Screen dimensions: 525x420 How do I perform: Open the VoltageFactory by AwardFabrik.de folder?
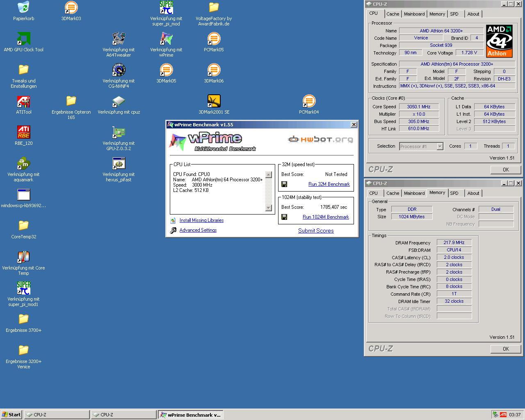coord(214,7)
